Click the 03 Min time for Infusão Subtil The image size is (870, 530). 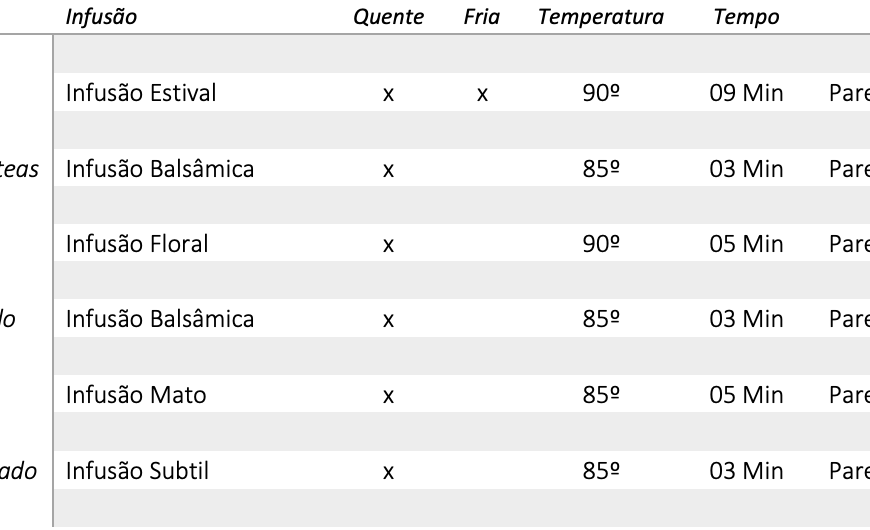click(x=746, y=470)
